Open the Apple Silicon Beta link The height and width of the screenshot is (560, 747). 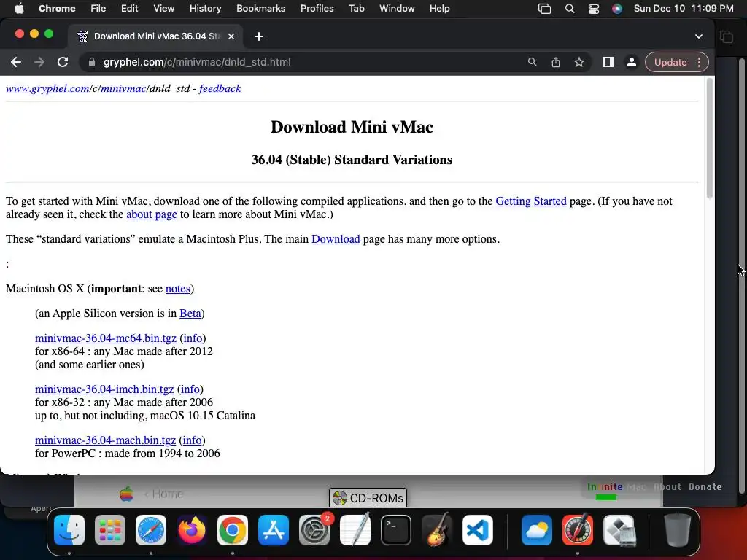(x=190, y=314)
